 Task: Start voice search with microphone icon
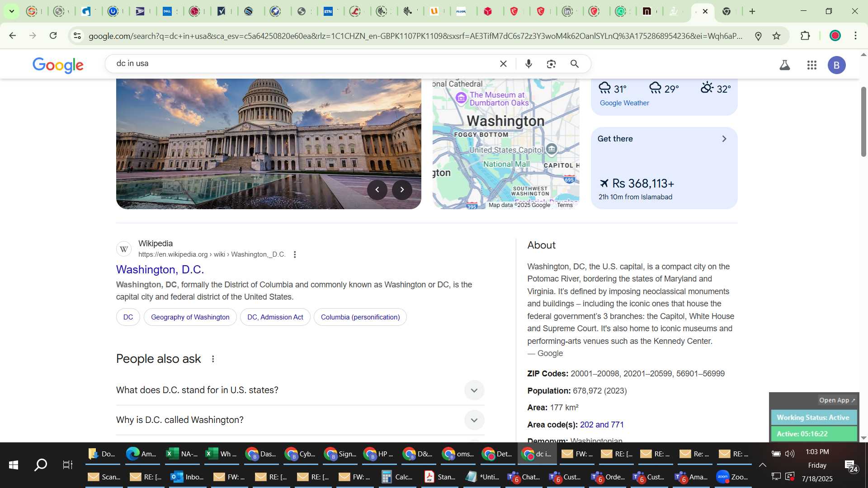(x=528, y=64)
